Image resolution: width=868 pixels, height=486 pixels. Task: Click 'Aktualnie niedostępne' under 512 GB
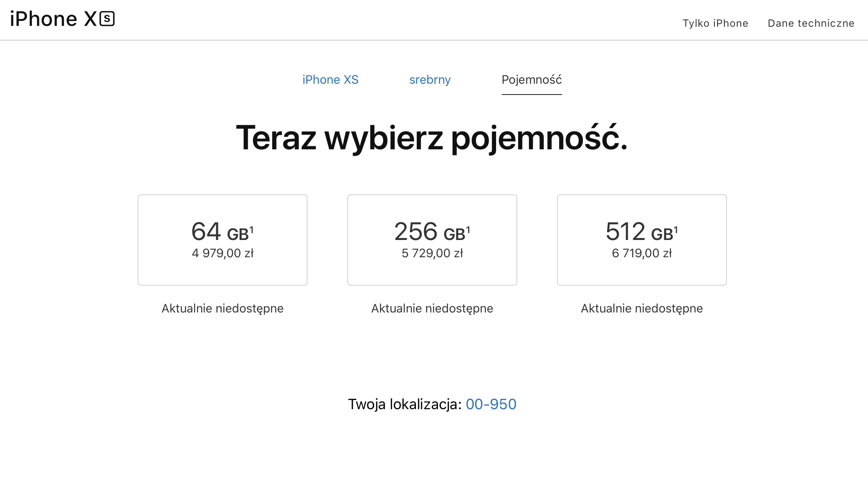(642, 309)
